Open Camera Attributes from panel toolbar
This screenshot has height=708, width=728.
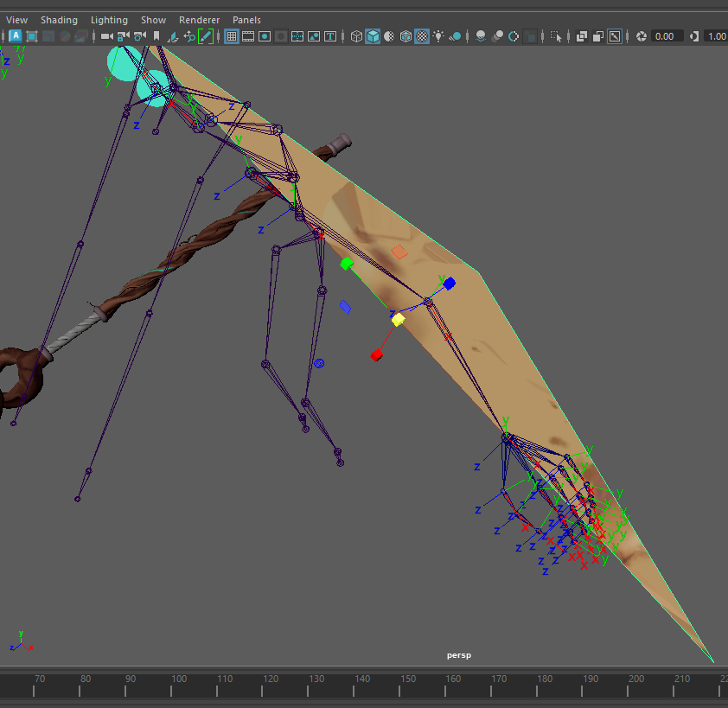139,36
